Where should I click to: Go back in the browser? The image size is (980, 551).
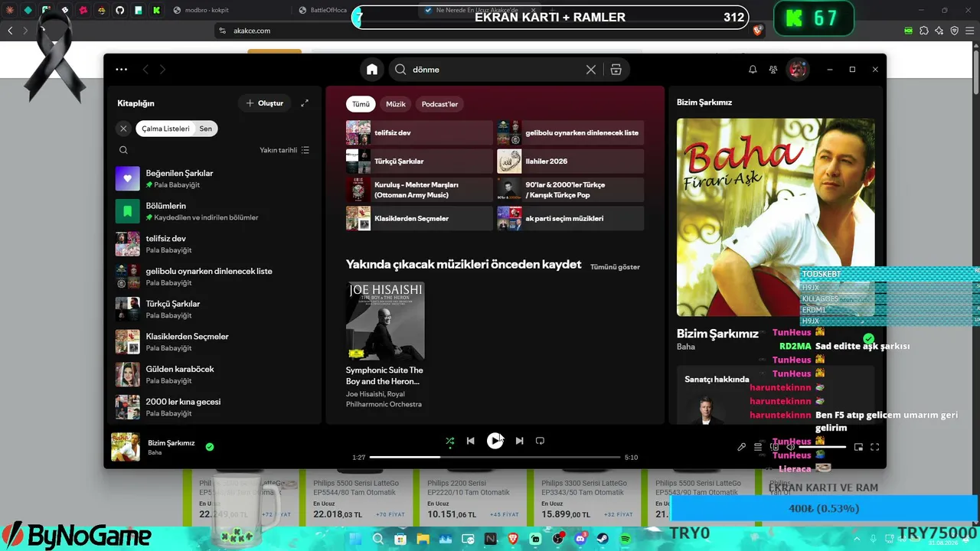(x=10, y=31)
